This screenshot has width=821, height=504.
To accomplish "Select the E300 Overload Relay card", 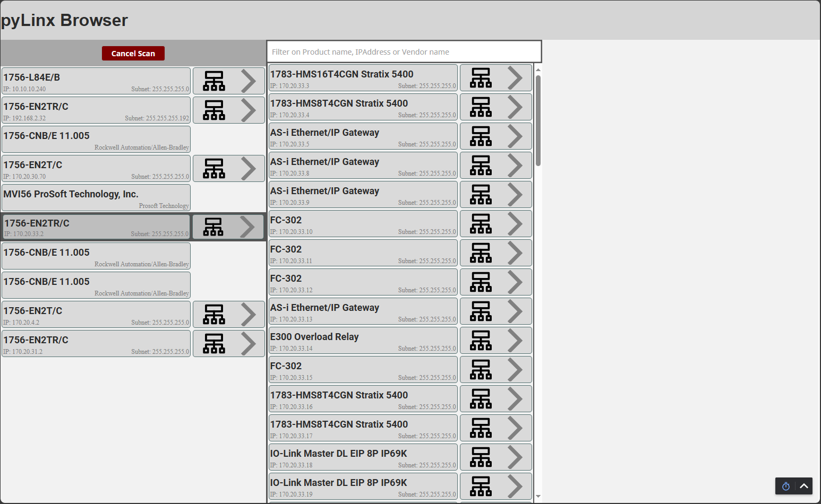I will [363, 341].
